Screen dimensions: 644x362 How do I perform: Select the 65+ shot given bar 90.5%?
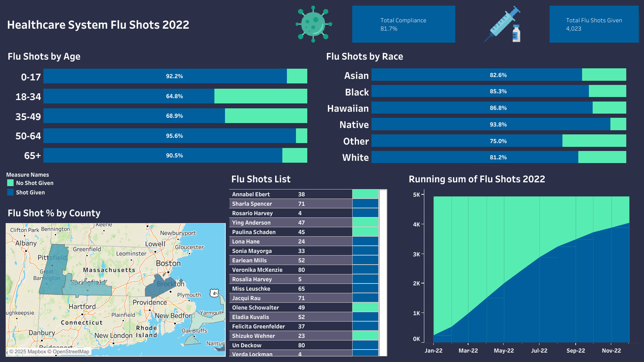point(163,155)
